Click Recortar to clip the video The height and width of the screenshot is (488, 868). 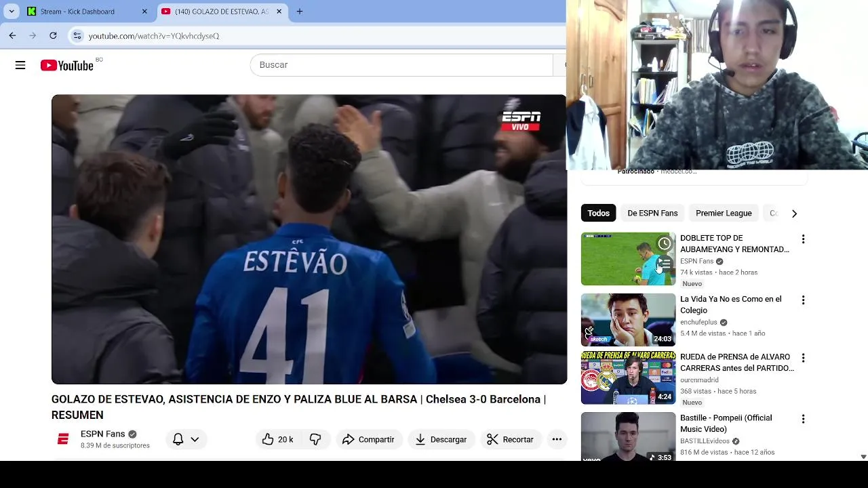coord(510,439)
